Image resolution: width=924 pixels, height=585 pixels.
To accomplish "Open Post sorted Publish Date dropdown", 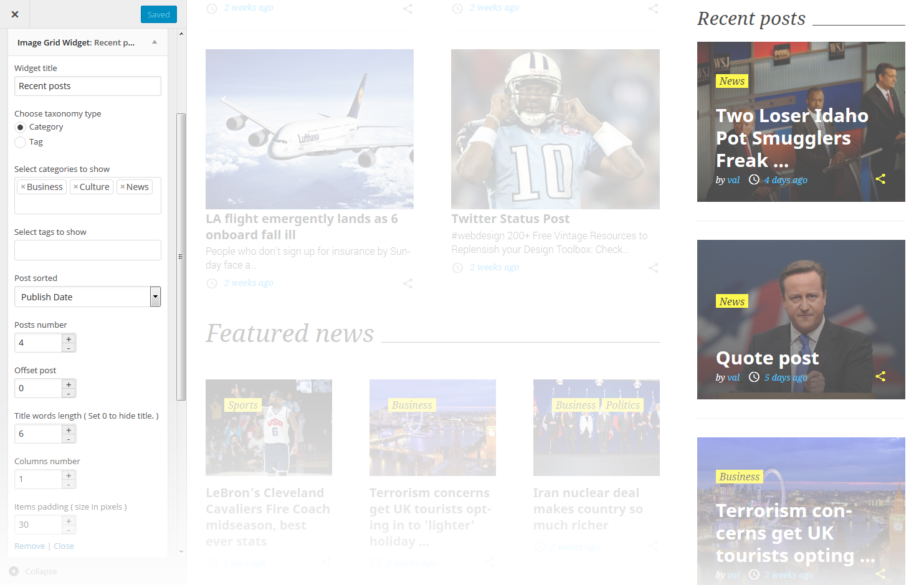I will [x=155, y=297].
